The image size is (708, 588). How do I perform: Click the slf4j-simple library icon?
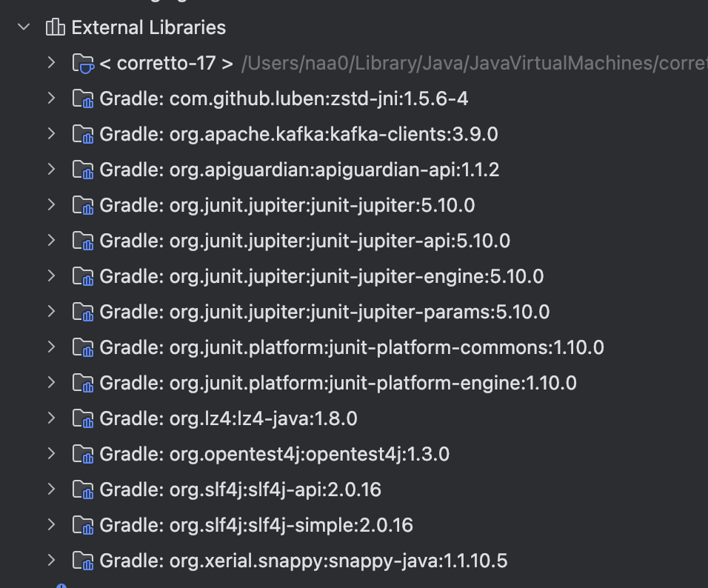(x=83, y=525)
